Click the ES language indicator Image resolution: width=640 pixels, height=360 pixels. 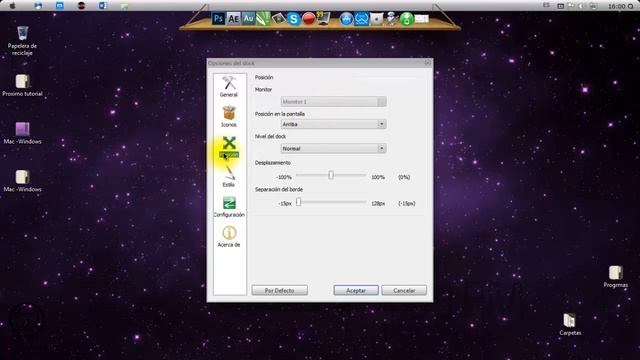tap(546, 6)
